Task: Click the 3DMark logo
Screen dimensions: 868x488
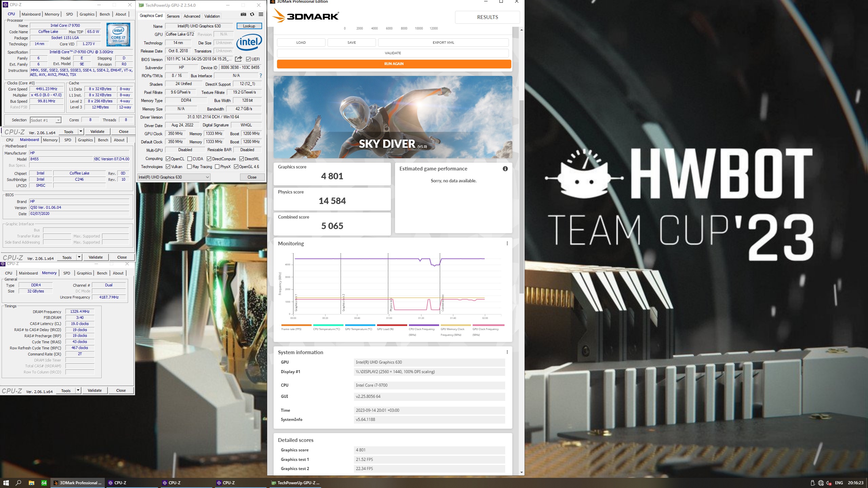Action: (306, 16)
